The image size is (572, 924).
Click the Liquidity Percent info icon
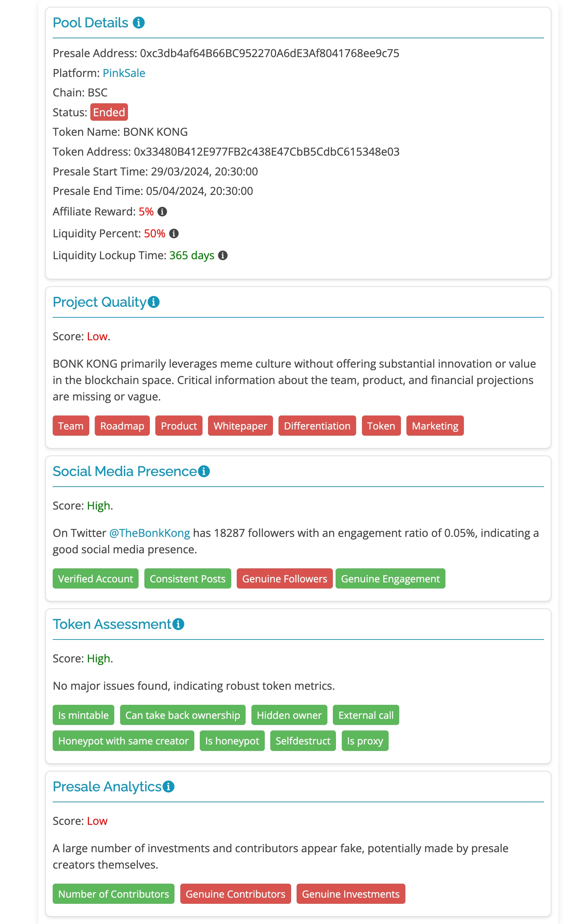[x=174, y=234]
